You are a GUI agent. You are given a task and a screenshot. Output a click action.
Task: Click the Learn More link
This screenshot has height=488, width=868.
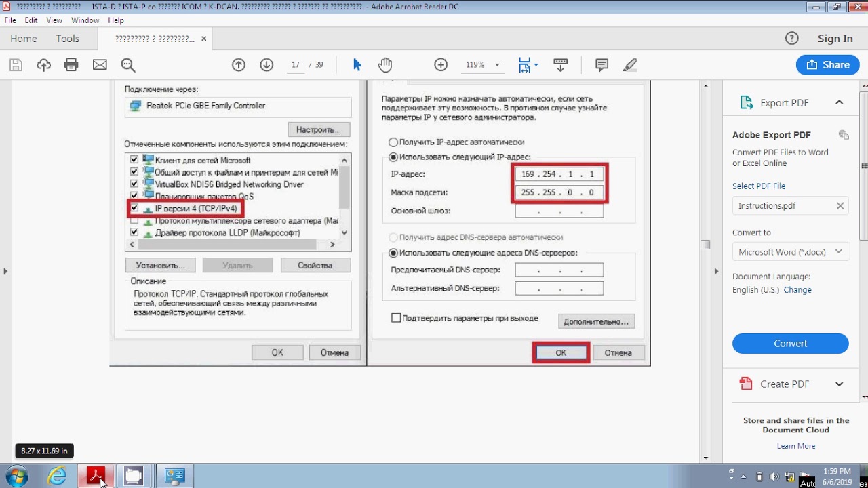[796, 446]
